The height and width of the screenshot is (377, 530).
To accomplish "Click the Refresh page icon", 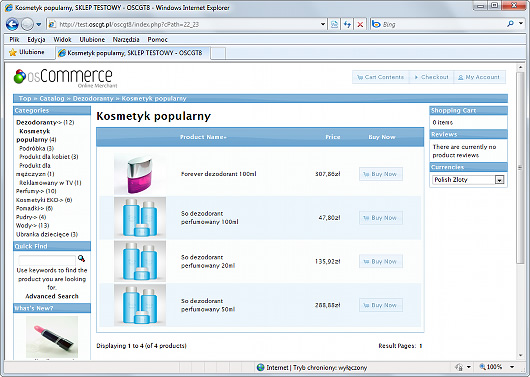I will pyautogui.click(x=347, y=24).
